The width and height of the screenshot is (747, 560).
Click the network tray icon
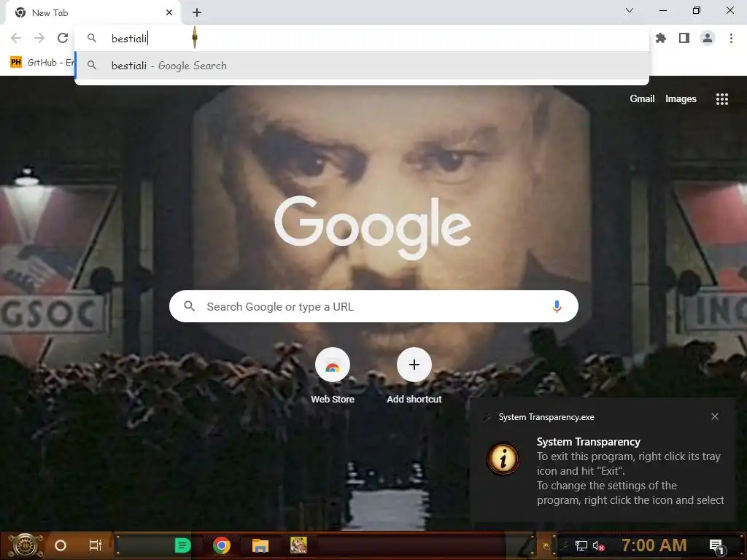pos(581,545)
